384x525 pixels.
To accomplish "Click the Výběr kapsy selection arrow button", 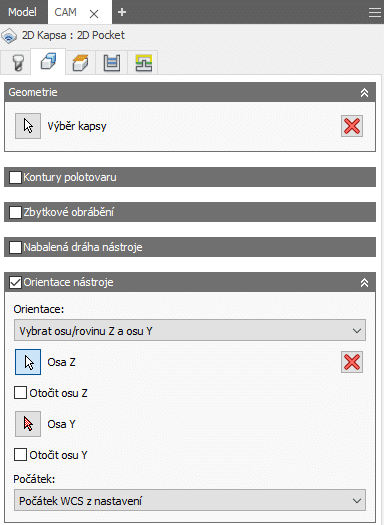I will click(x=28, y=126).
